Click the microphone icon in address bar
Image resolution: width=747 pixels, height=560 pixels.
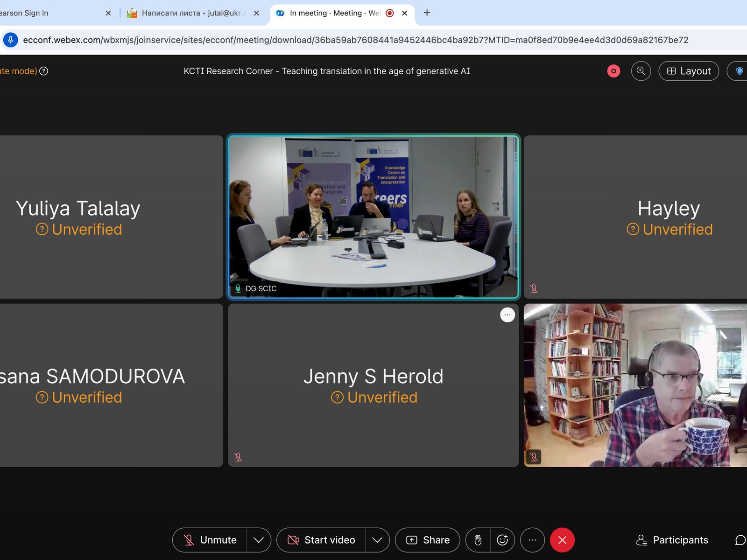[x=10, y=40]
